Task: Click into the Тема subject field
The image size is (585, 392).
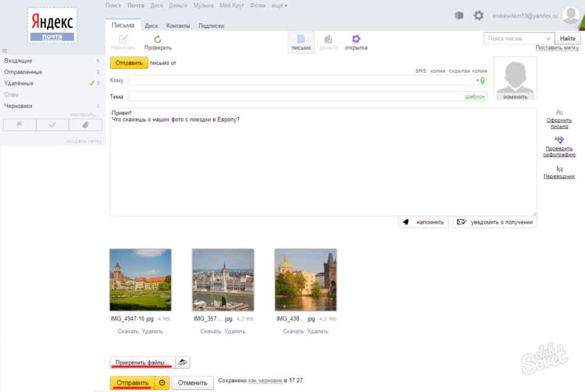Action: click(296, 96)
